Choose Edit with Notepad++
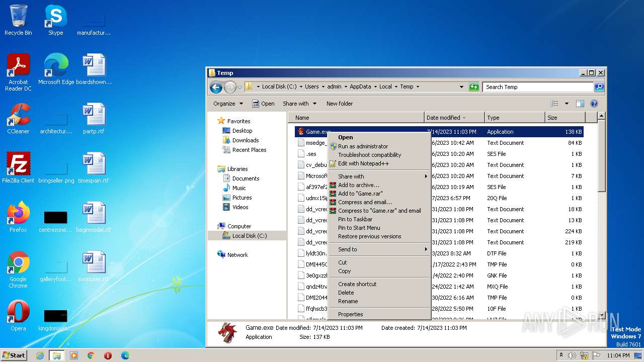The image size is (644, 362). tap(379, 163)
